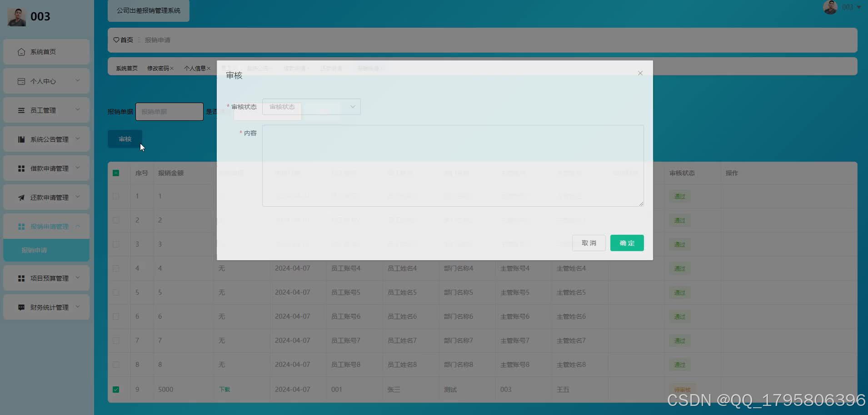
Task: Click 下载 link in row 9
Action: (x=225, y=390)
